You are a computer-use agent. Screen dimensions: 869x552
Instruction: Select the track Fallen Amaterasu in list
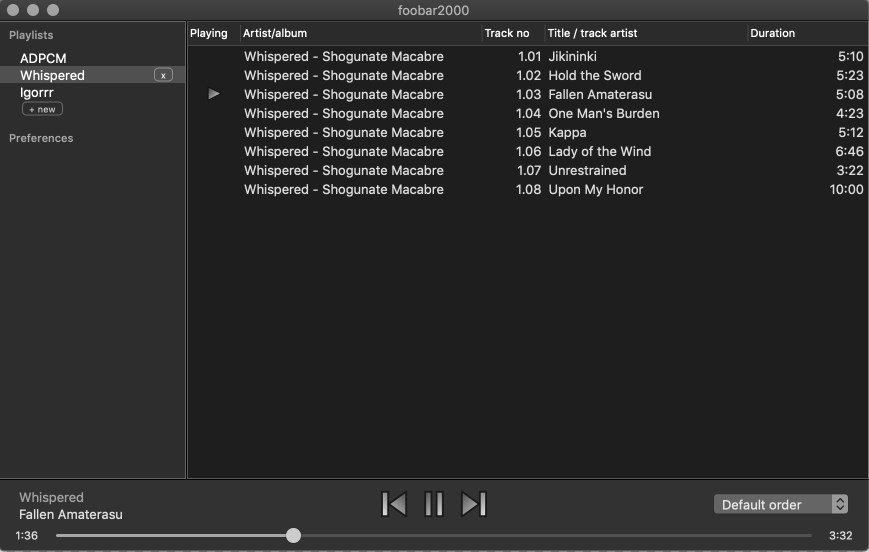click(x=600, y=94)
